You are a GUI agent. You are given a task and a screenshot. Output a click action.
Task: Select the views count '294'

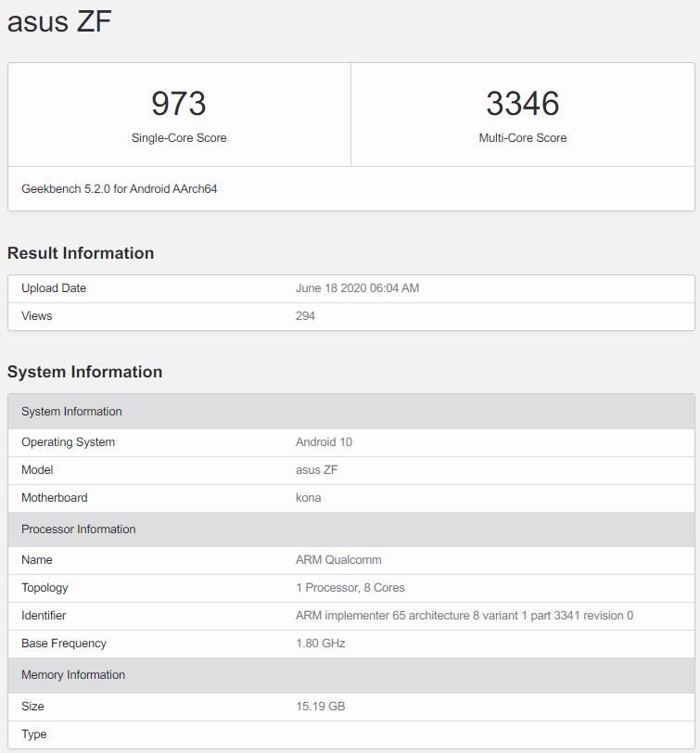[305, 316]
